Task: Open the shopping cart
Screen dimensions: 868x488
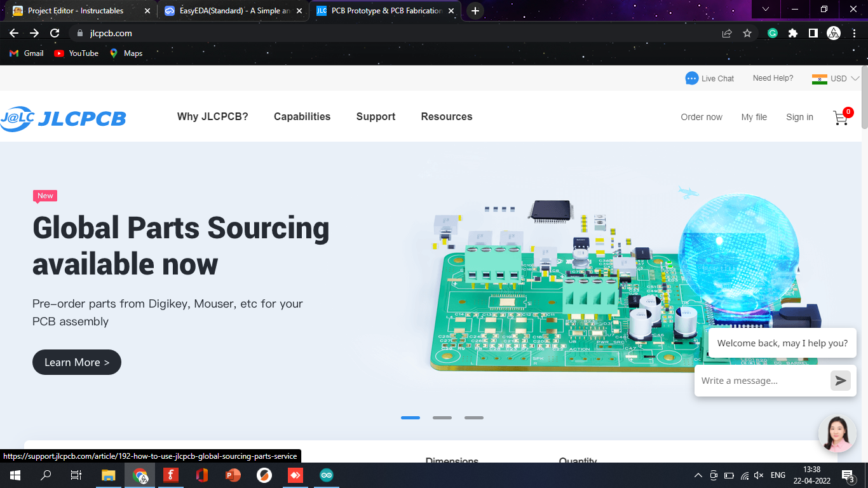Action: 840,118
